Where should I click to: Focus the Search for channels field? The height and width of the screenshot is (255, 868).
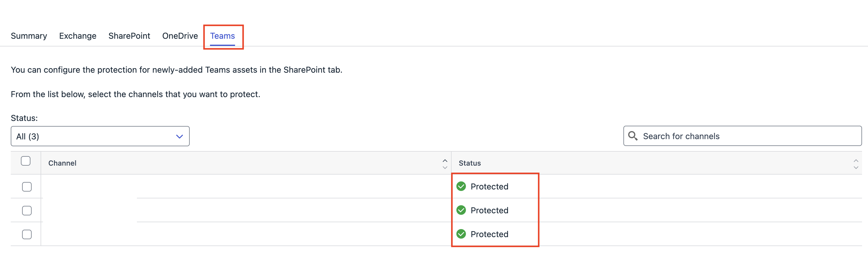click(742, 136)
